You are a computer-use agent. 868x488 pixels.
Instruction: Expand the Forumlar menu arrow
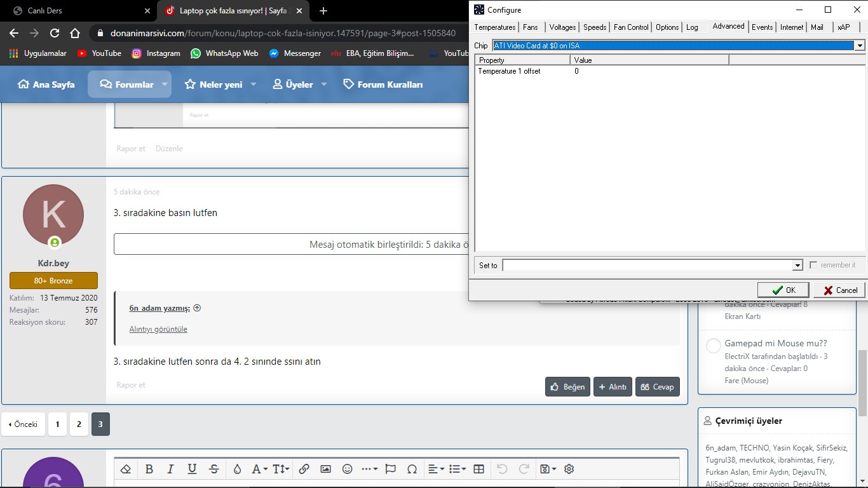tap(165, 85)
